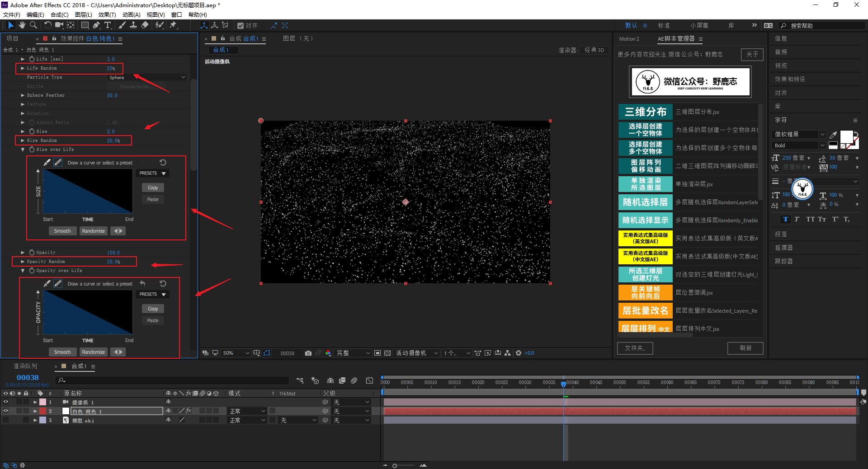Screen dimensions: 868x469
Task: Select the Pen tool
Action: coord(96,25)
